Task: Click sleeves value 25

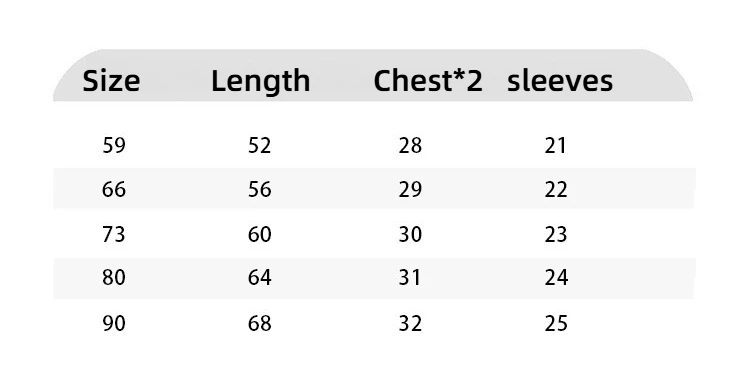Action: click(556, 323)
